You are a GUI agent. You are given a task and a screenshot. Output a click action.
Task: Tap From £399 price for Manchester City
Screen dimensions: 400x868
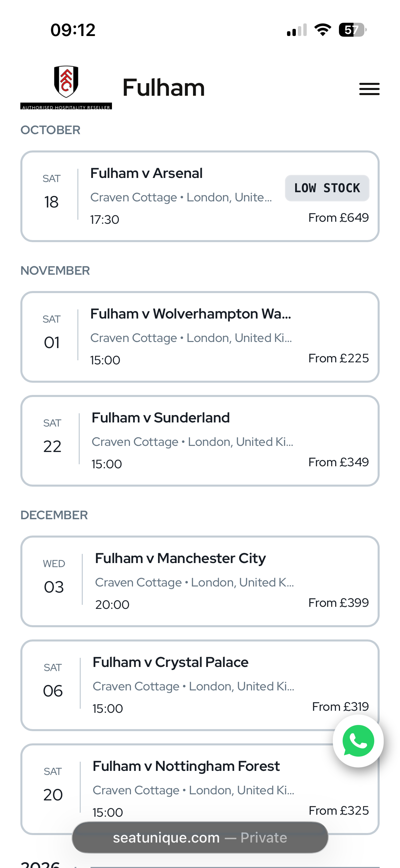pos(338,603)
